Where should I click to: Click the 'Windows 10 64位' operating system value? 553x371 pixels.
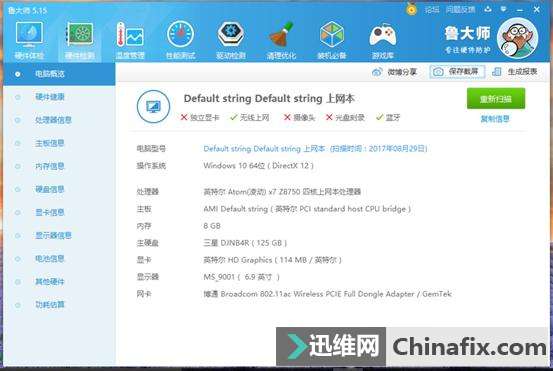259,165
